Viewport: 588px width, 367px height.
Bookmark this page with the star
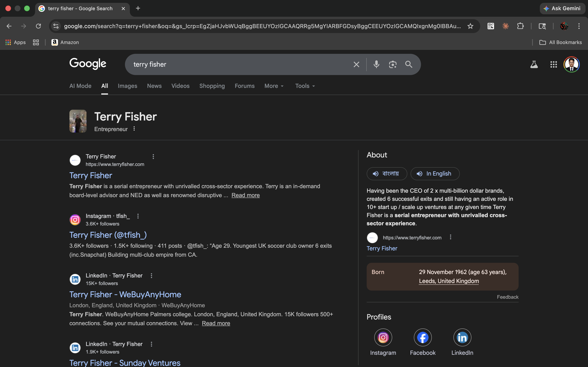(470, 26)
